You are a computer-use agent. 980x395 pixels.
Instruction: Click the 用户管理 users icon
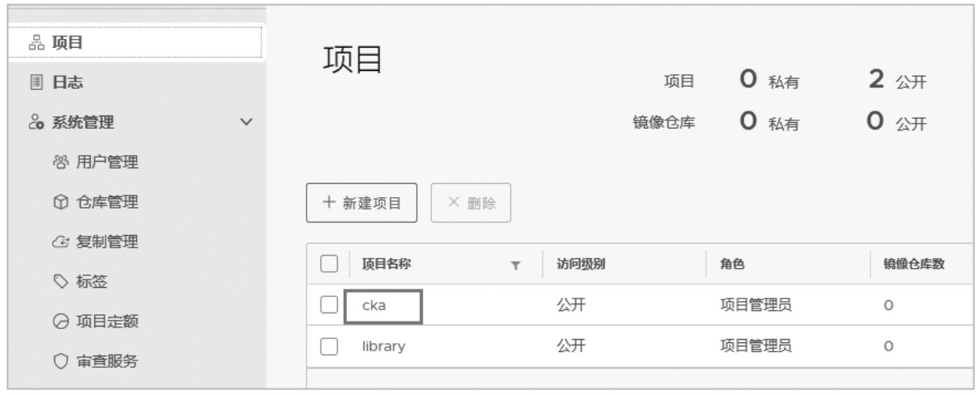point(61,162)
